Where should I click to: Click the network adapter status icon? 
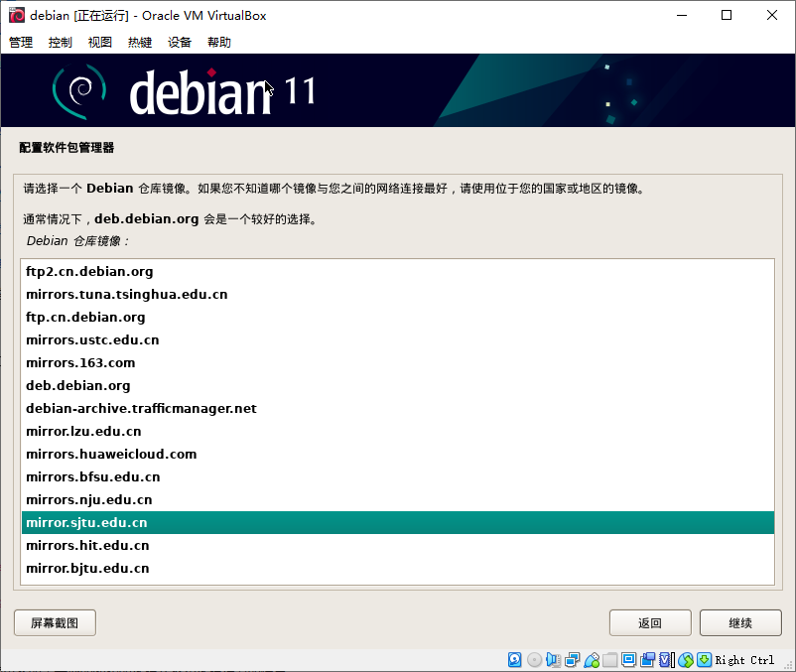coord(572,659)
